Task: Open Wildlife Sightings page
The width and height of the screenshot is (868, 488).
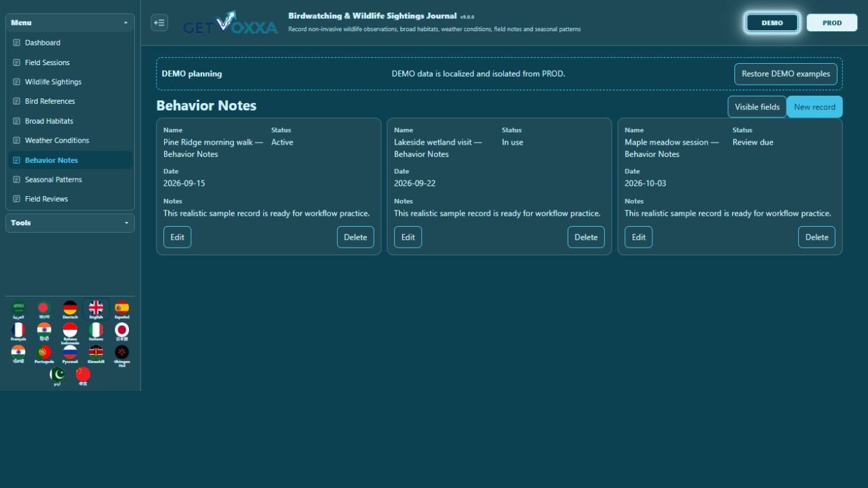Action: click(x=71, y=82)
